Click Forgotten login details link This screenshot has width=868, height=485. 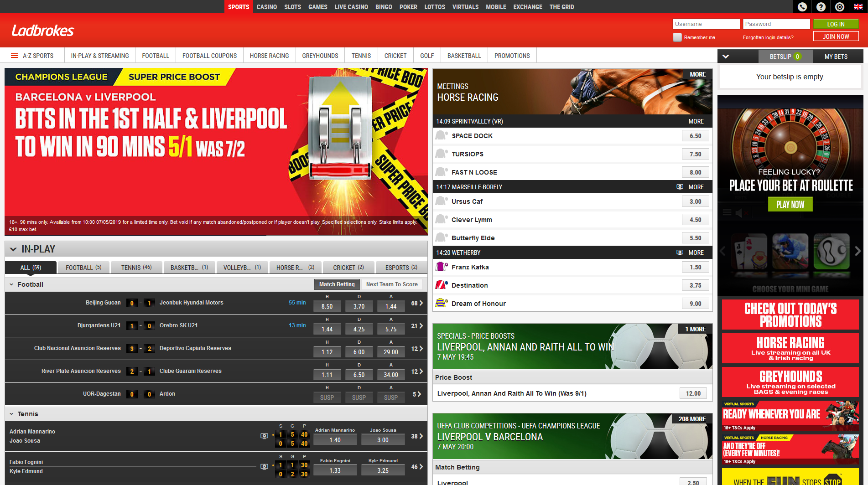(x=768, y=37)
